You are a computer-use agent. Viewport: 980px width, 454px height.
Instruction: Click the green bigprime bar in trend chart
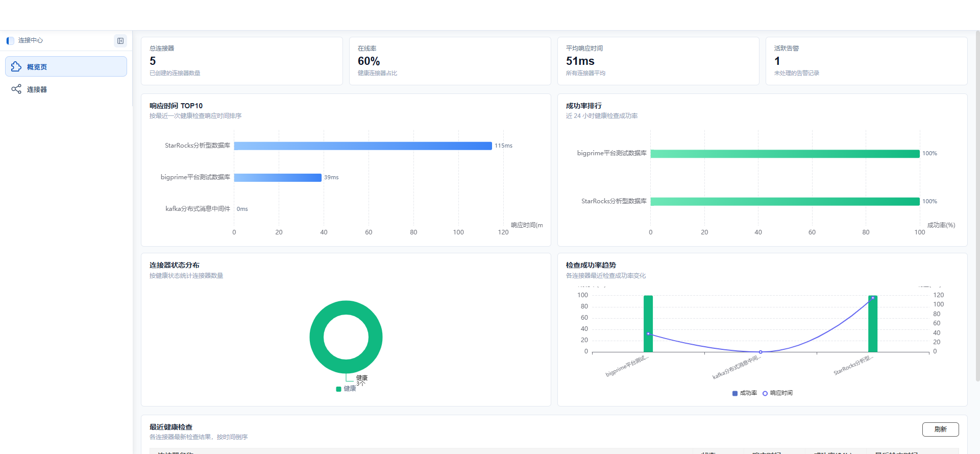pos(648,324)
